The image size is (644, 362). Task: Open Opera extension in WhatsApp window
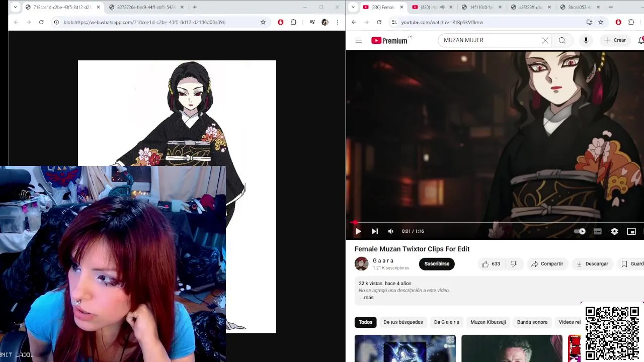pyautogui.click(x=280, y=22)
